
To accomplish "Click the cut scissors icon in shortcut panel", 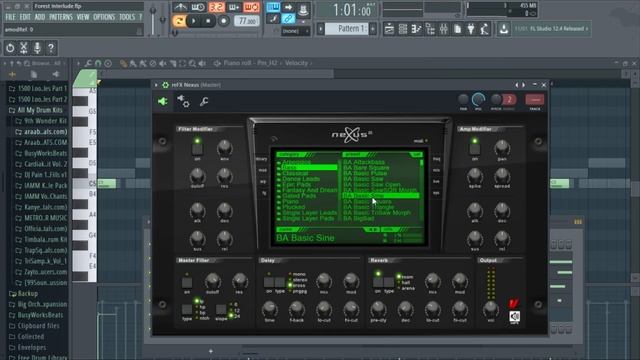I will (24, 48).
